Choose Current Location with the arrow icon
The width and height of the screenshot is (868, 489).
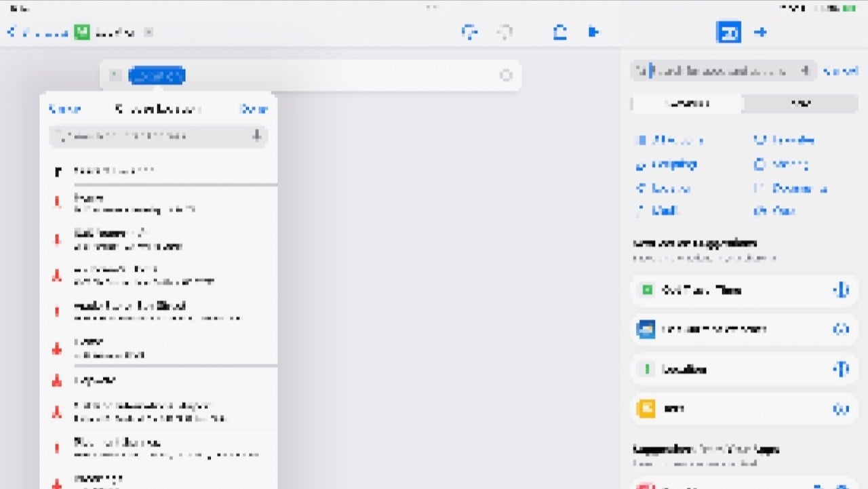click(x=159, y=171)
